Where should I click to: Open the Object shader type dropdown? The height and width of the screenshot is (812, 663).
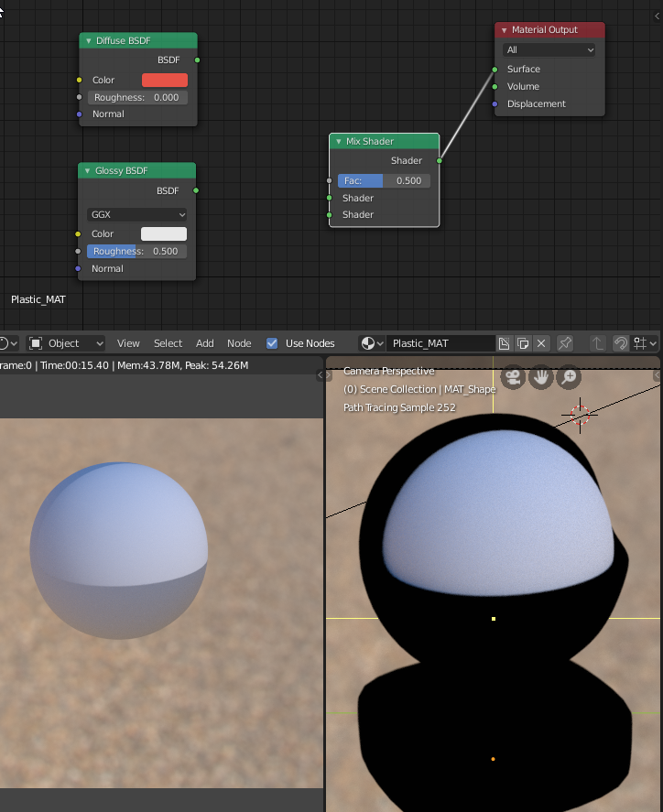coord(66,343)
